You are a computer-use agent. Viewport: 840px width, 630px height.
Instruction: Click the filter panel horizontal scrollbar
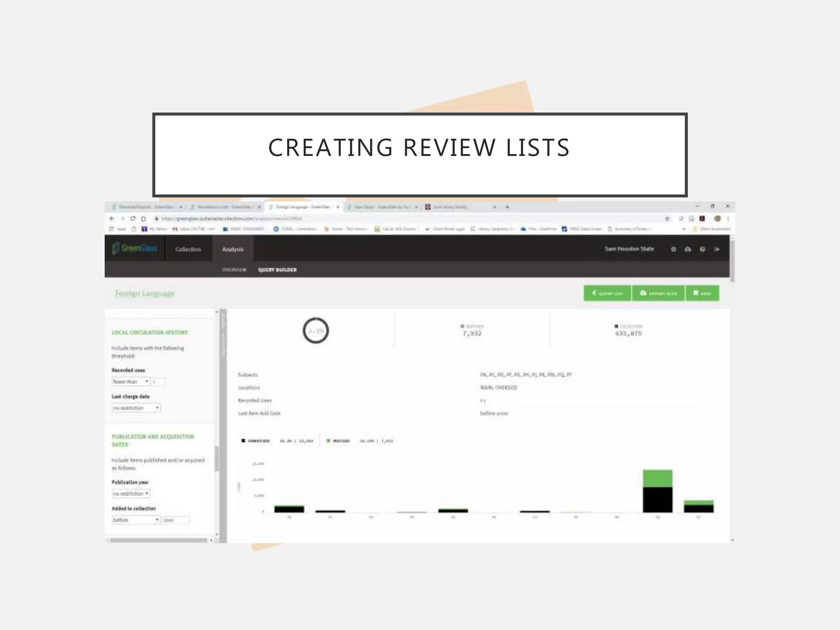pos(159,540)
